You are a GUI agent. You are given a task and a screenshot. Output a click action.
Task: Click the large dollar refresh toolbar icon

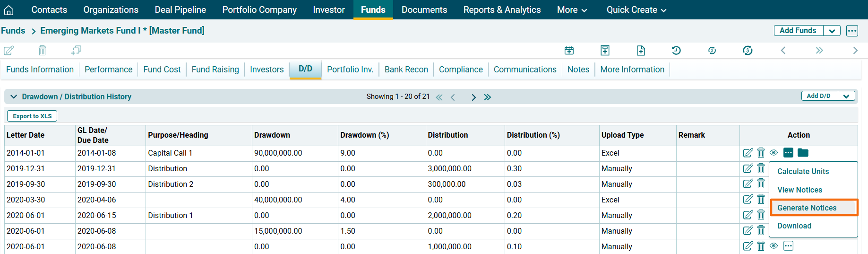coord(748,51)
